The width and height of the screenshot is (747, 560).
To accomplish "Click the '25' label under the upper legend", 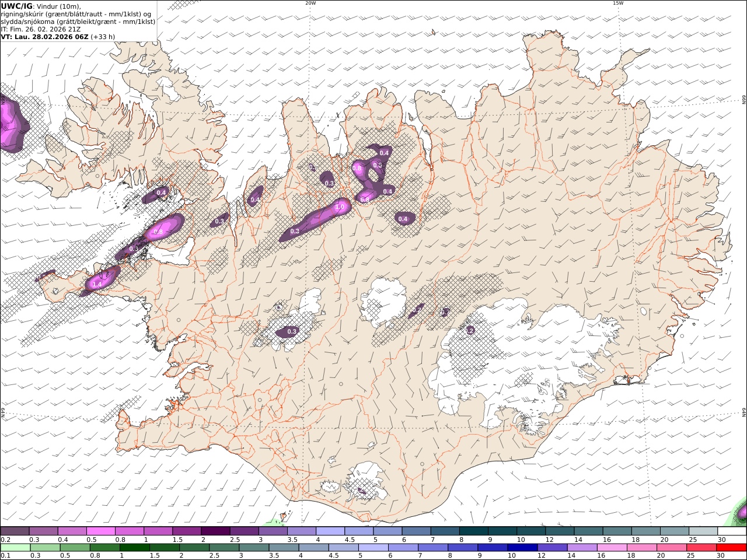I will pyautogui.click(x=693, y=540).
